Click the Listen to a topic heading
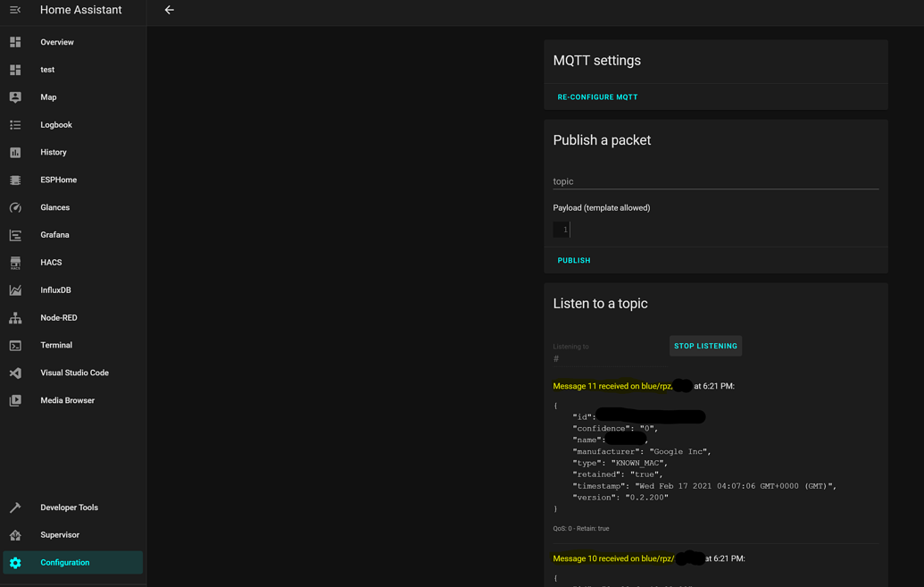The height and width of the screenshot is (587, 924). pyautogui.click(x=600, y=303)
